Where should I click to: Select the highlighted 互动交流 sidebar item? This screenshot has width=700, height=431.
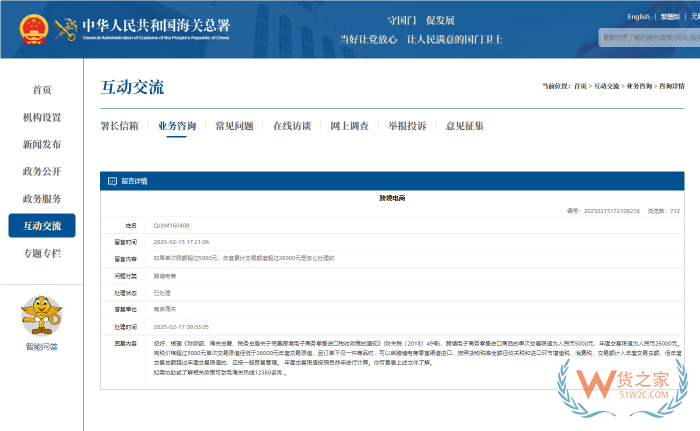click(x=42, y=226)
